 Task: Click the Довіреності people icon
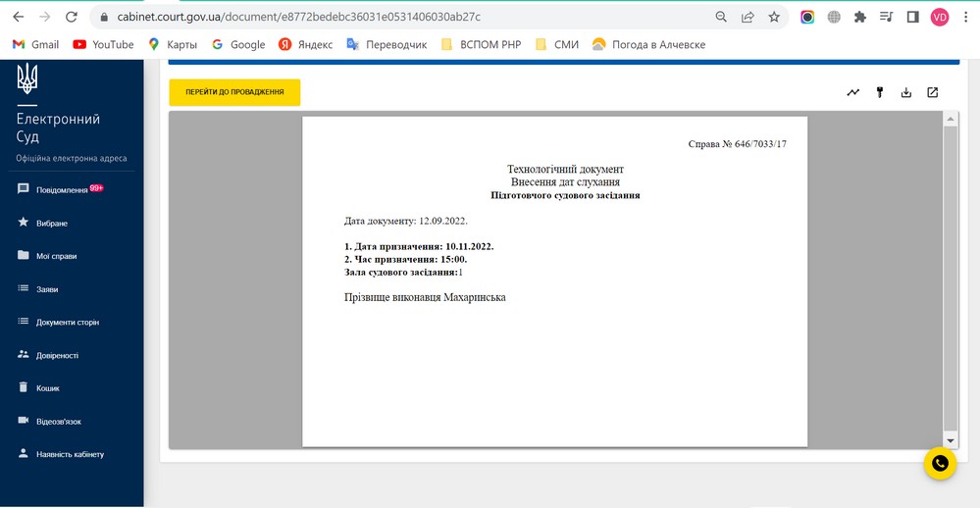(x=24, y=354)
